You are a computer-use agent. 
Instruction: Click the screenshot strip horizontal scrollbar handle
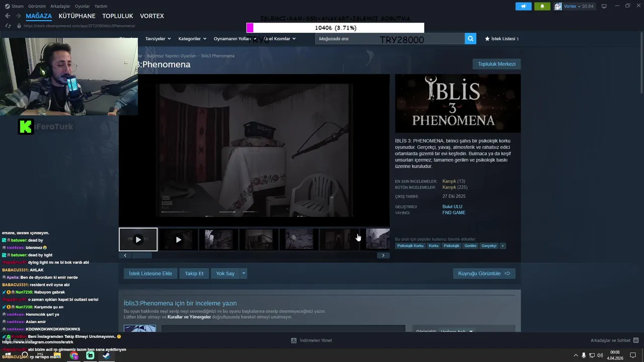pyautogui.click(x=142, y=255)
